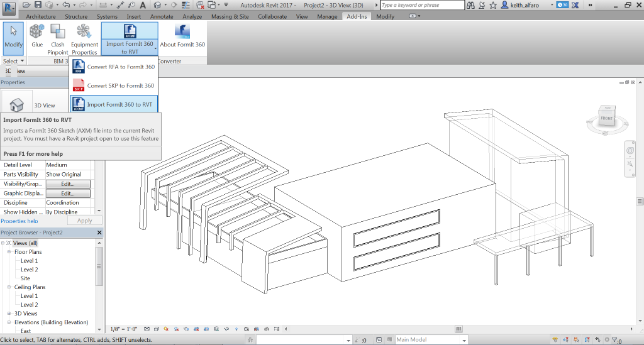This screenshot has height=345, width=644.
Task: Open the Communication Center satellite icon
Action: [482, 5]
